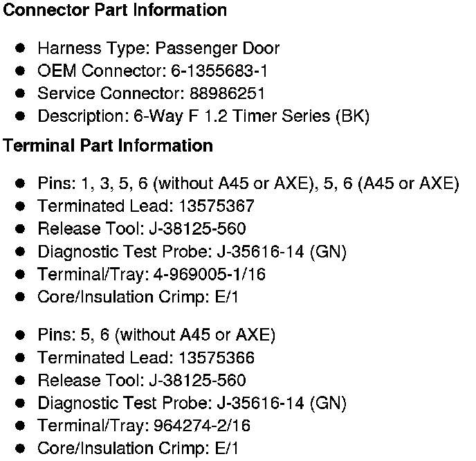Click the first Diagnostic Test Probe line
Image resolution: width=476 pixels, height=461 pixels.
[x=192, y=251]
